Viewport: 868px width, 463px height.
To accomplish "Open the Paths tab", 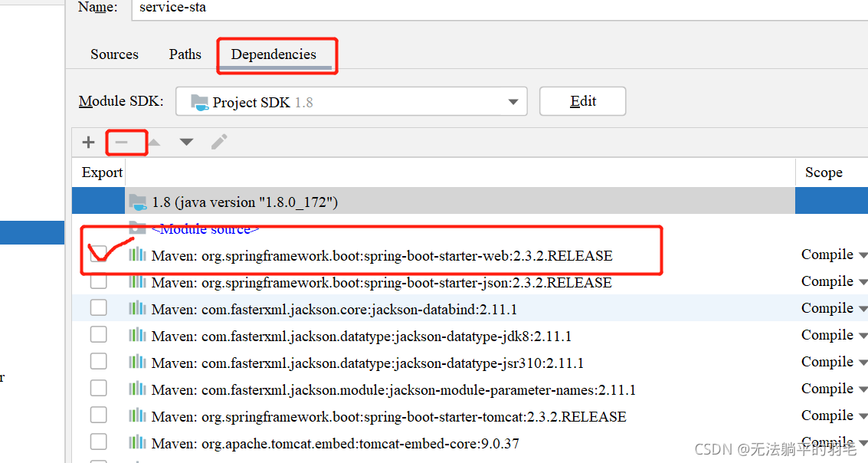I will [185, 54].
